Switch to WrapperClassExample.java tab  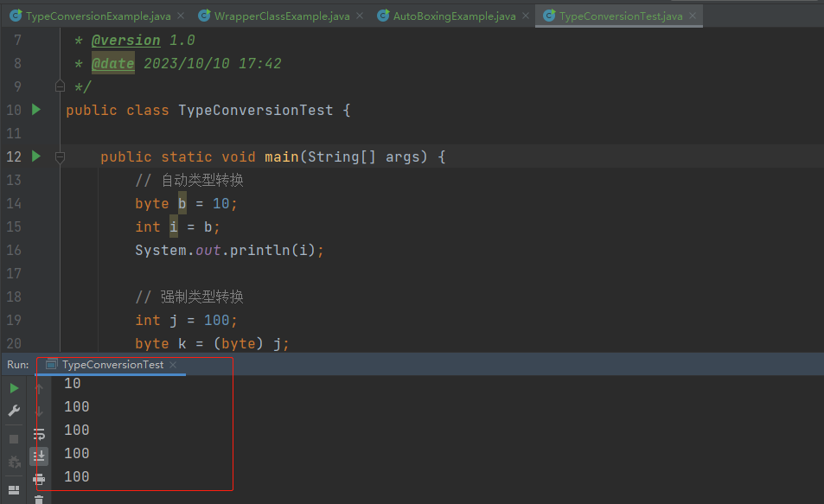pyautogui.click(x=282, y=16)
